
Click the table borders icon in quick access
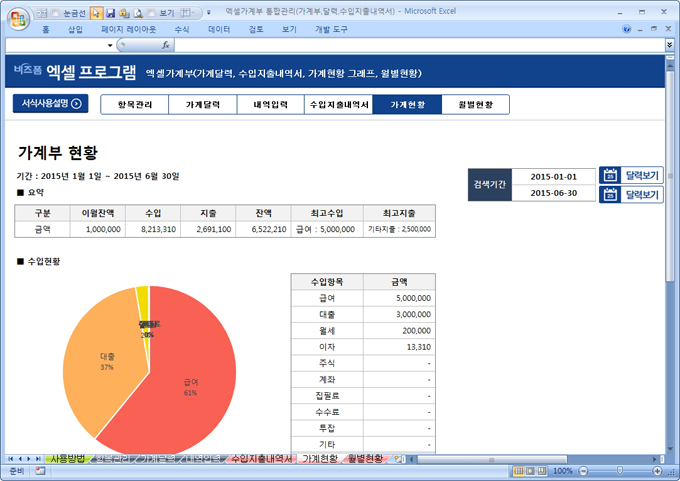[185, 13]
